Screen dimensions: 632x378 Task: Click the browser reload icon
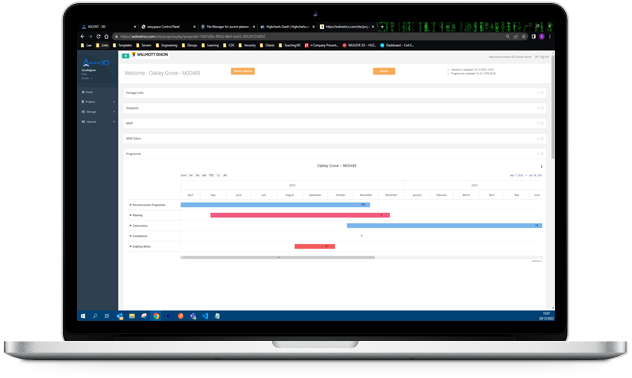click(x=98, y=36)
